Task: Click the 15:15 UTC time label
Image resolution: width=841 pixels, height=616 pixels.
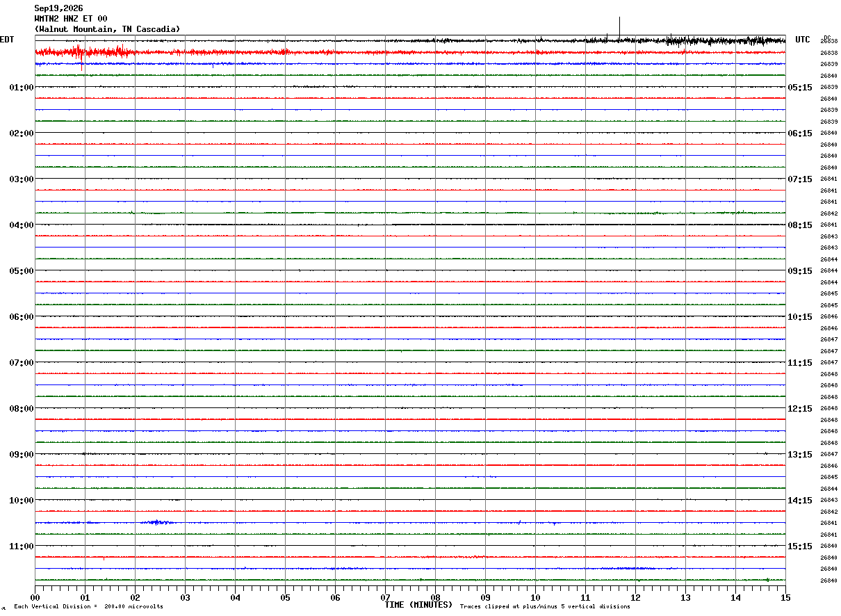Action: 799,546
